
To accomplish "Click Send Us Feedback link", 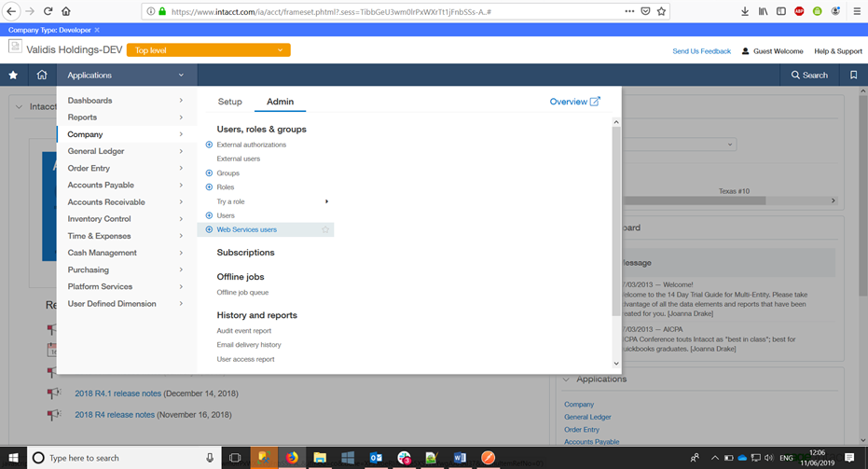I will coord(701,51).
